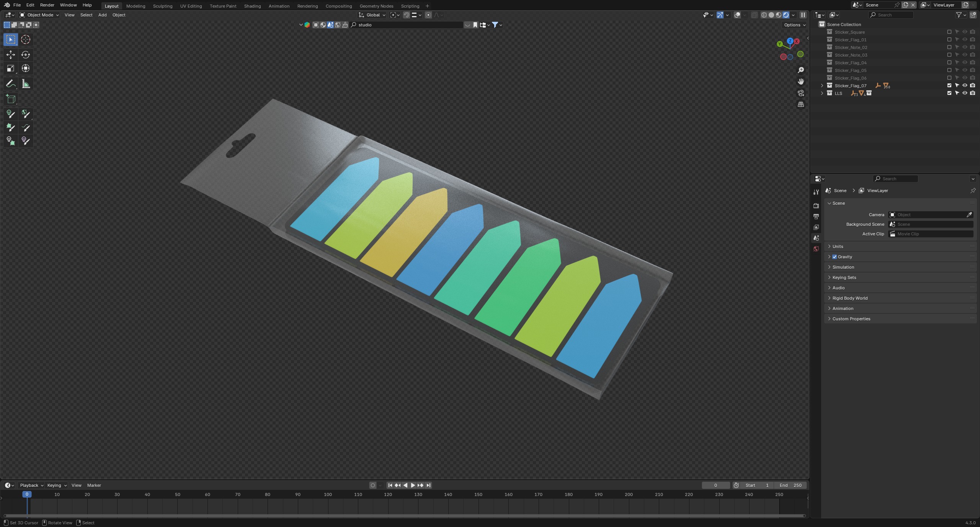Open the View Layer properties tab

pyautogui.click(x=816, y=227)
